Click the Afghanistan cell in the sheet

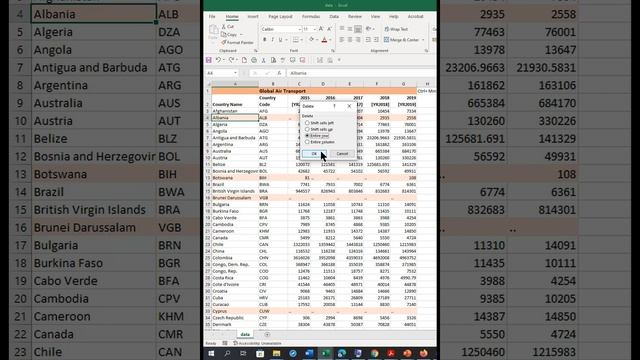(x=235, y=111)
